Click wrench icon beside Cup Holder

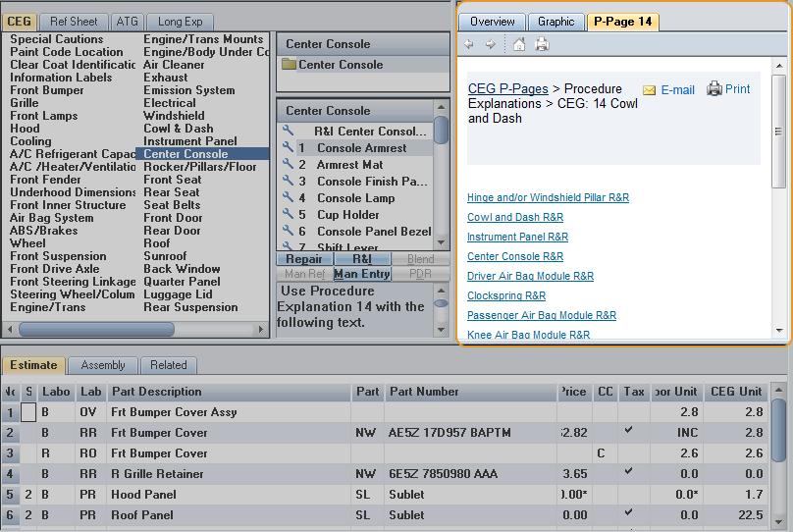pyautogui.click(x=289, y=215)
